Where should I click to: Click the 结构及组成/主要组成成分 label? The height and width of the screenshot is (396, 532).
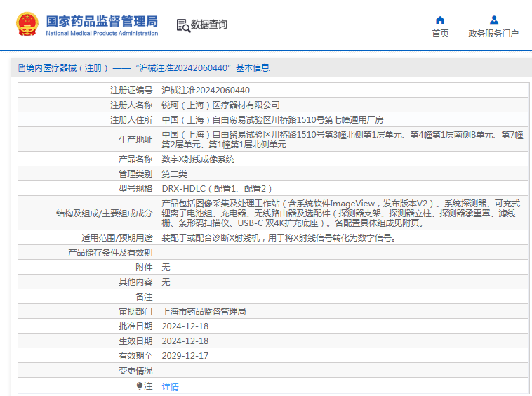pyautogui.click(x=104, y=213)
